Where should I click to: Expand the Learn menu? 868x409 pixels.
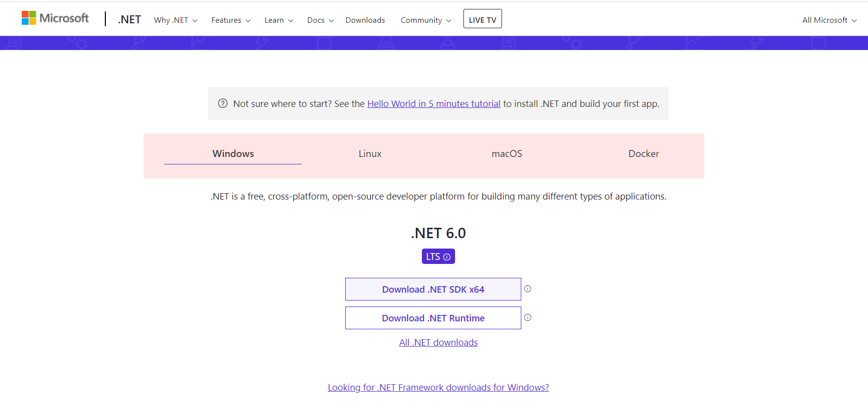tap(278, 20)
